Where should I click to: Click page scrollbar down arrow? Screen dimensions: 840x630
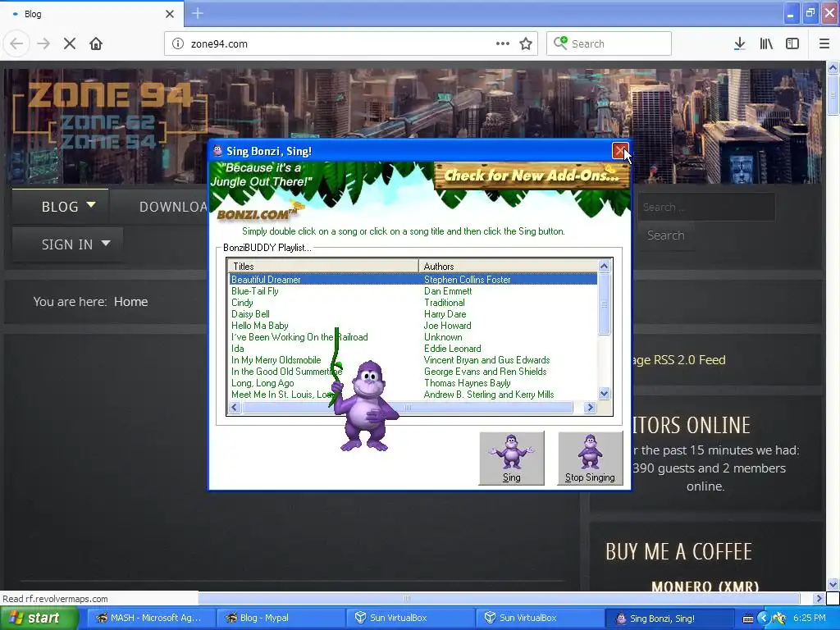(833, 584)
